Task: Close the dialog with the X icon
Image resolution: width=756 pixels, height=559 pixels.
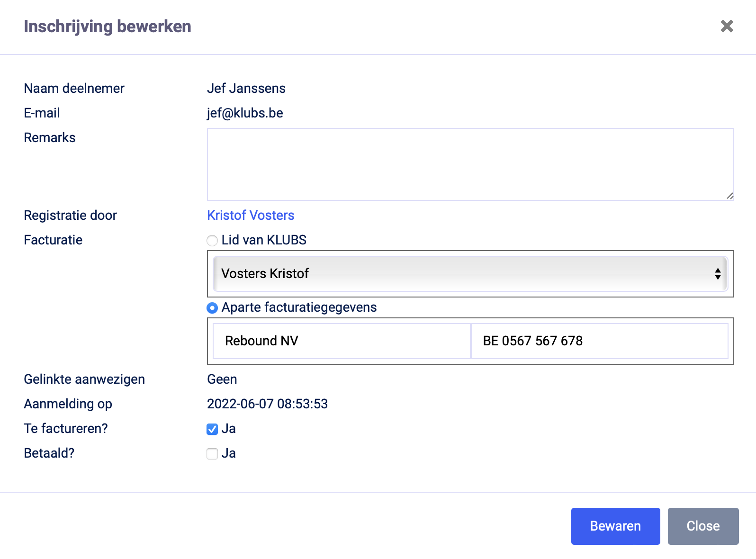Action: click(727, 27)
